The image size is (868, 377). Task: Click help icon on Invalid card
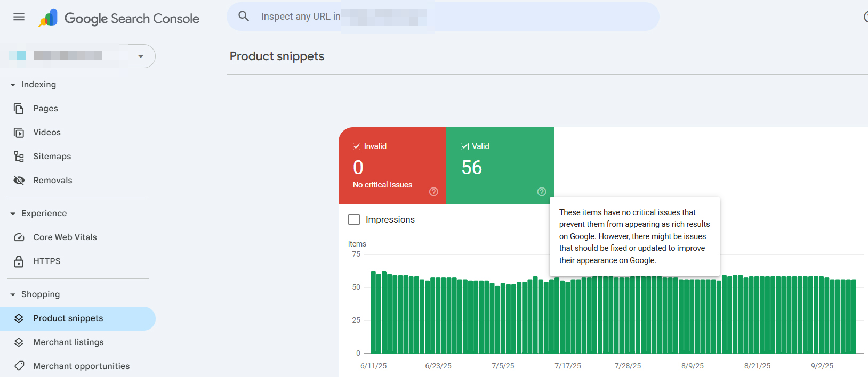pyautogui.click(x=433, y=192)
